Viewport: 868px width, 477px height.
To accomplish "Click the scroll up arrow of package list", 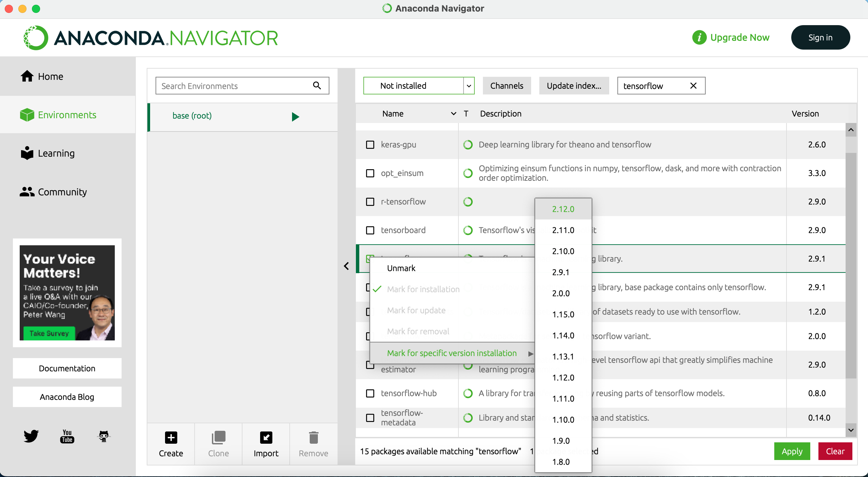I will (851, 130).
